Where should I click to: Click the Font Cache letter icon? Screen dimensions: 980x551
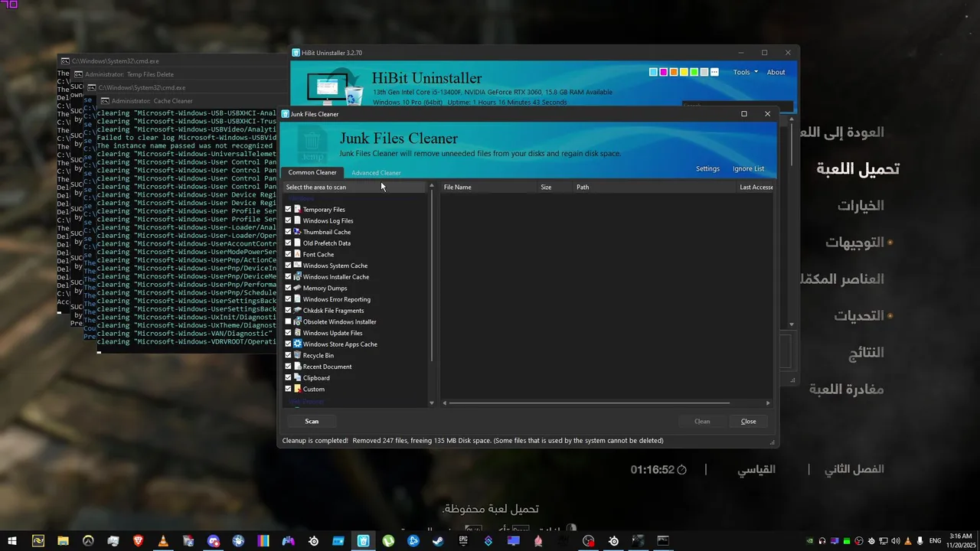coord(298,254)
